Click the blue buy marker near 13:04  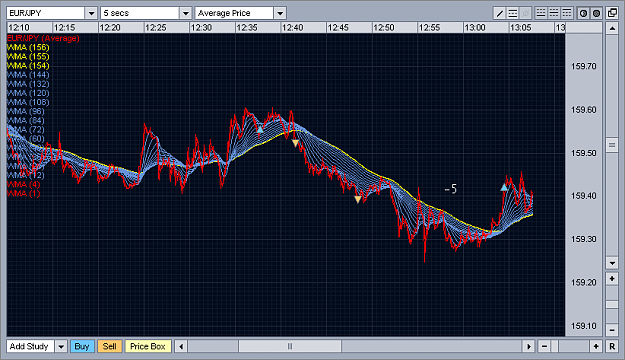coord(504,187)
